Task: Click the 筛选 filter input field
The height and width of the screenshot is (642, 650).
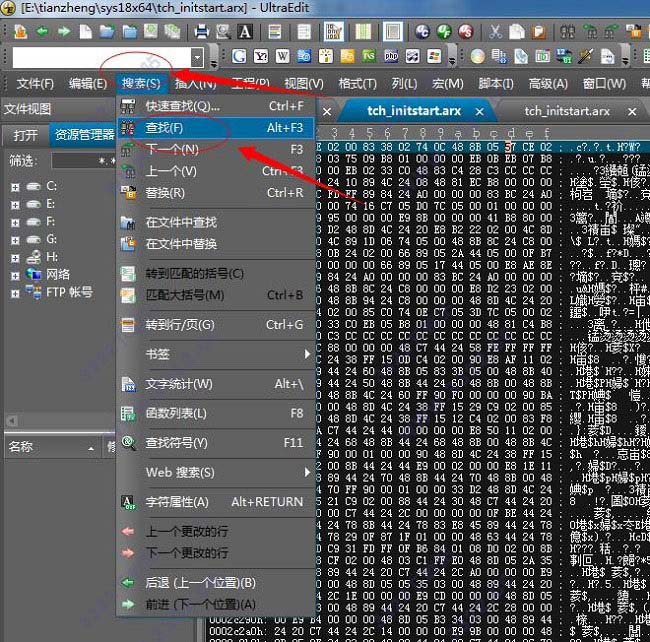Action: pos(84,161)
